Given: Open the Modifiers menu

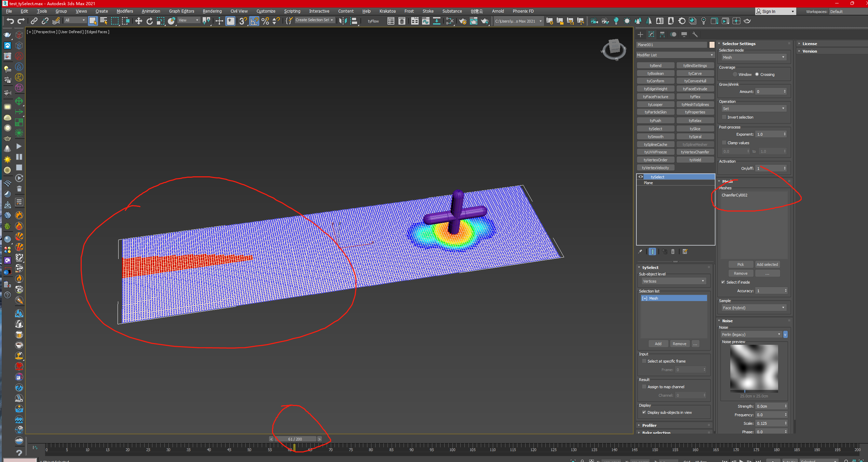Looking at the screenshot, I should [x=125, y=11].
